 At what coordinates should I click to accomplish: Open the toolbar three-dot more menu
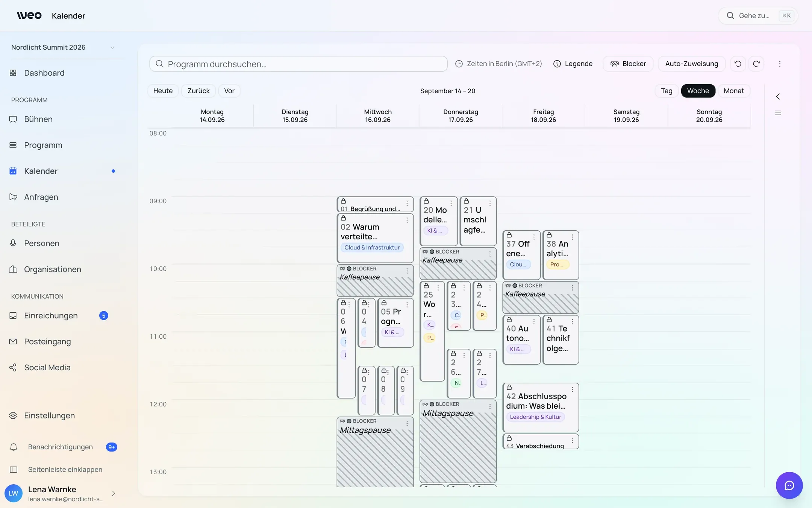coord(780,64)
